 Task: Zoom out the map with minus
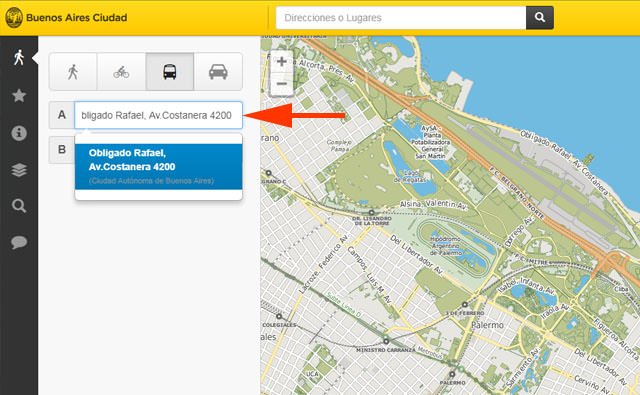pos(282,84)
